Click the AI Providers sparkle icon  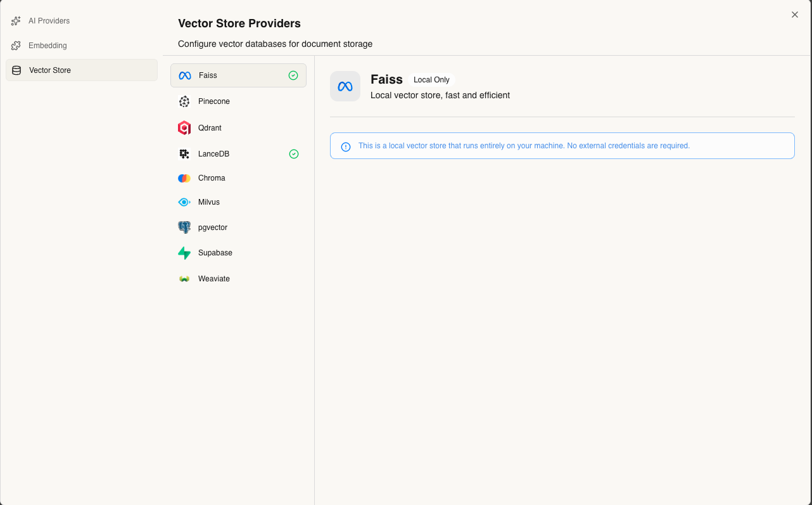(16, 21)
